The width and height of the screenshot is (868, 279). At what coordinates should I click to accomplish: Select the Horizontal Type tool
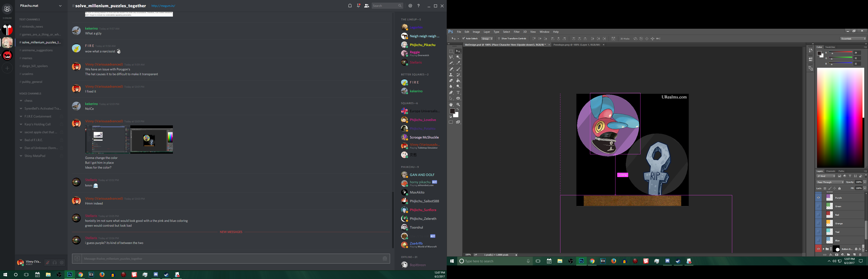point(458,92)
